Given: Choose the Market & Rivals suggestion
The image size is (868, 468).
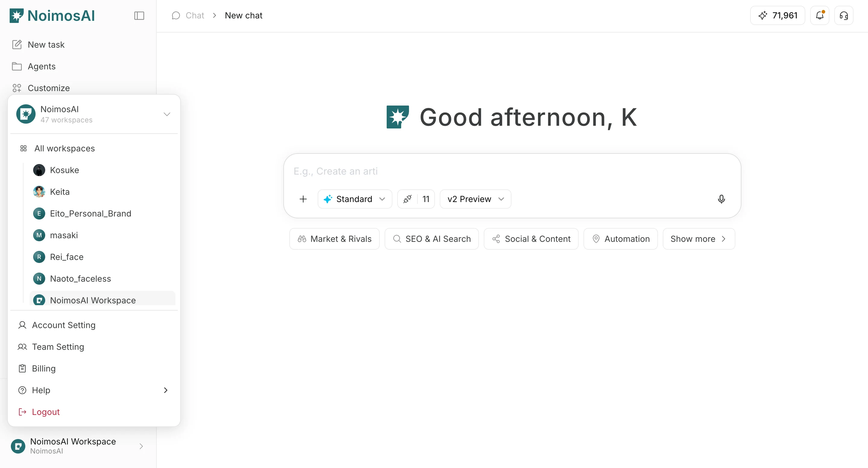Looking at the screenshot, I should click(334, 239).
